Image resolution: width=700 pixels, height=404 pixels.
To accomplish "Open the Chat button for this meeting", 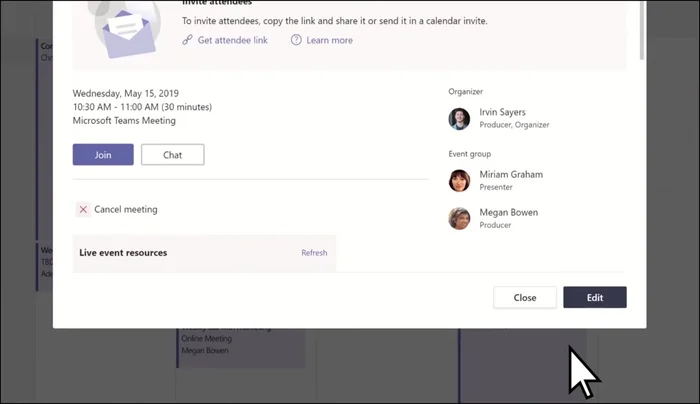I will 172,155.
